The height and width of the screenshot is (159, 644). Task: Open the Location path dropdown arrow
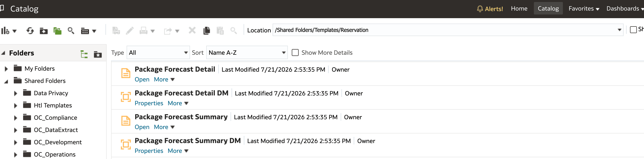(x=619, y=30)
